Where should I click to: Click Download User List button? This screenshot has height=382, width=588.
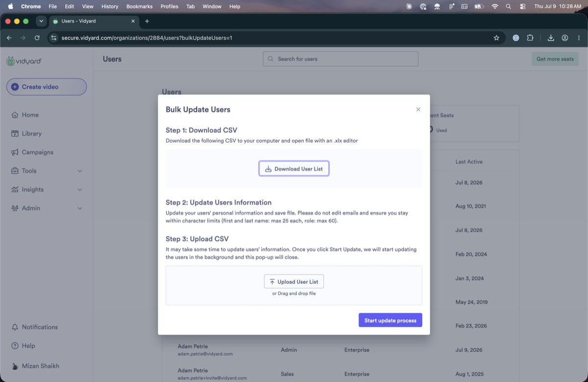point(294,169)
